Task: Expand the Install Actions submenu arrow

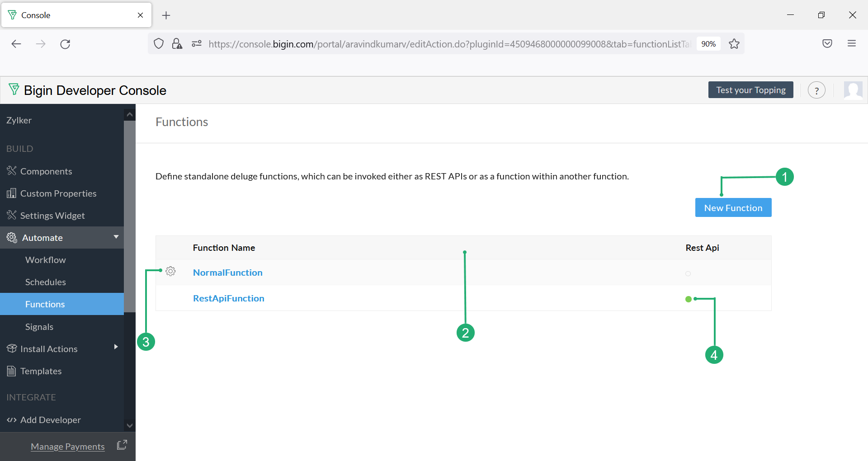Action: click(x=116, y=347)
